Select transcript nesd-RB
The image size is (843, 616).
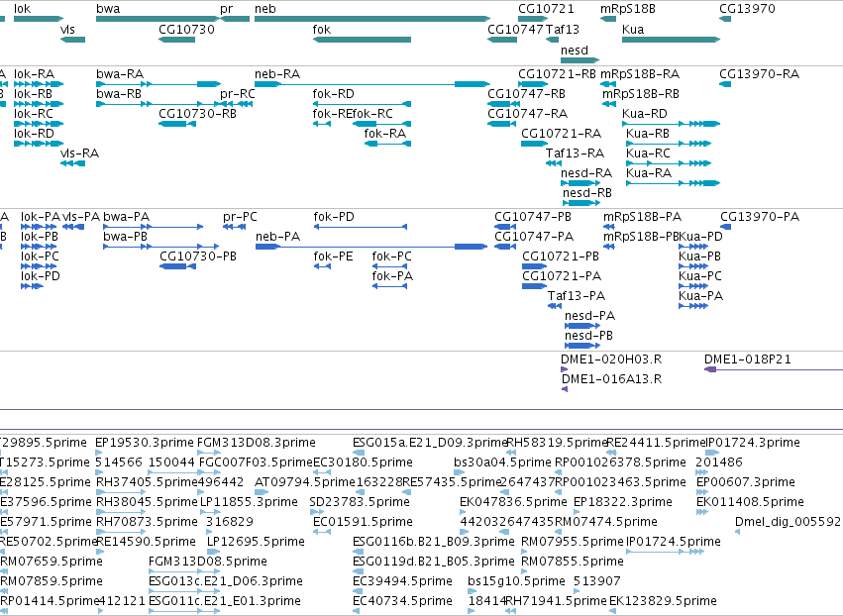587,192
